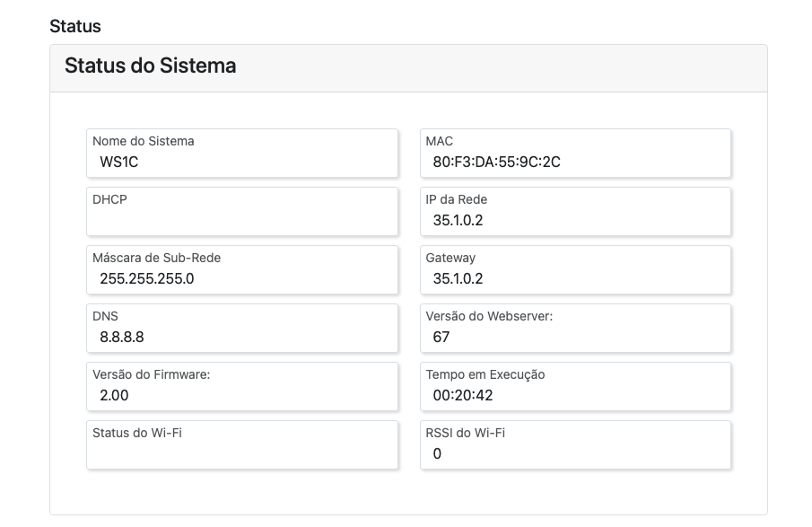Click the Gateway field

575,269
